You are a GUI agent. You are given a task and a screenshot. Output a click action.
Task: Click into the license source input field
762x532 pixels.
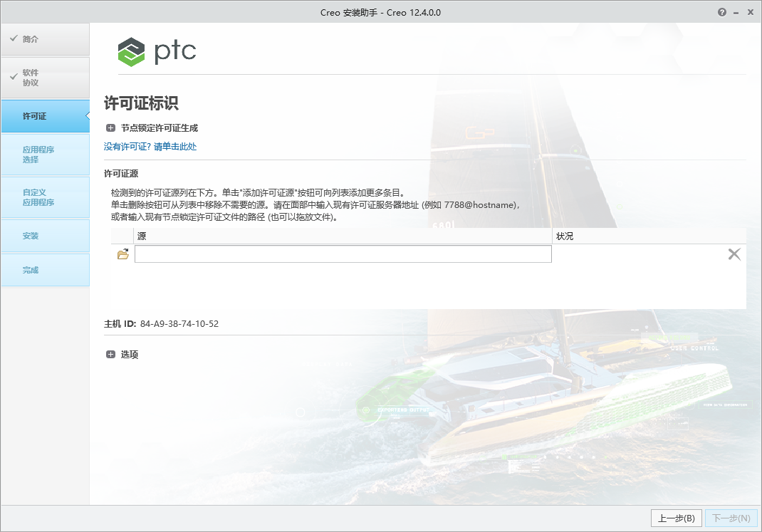(x=343, y=254)
